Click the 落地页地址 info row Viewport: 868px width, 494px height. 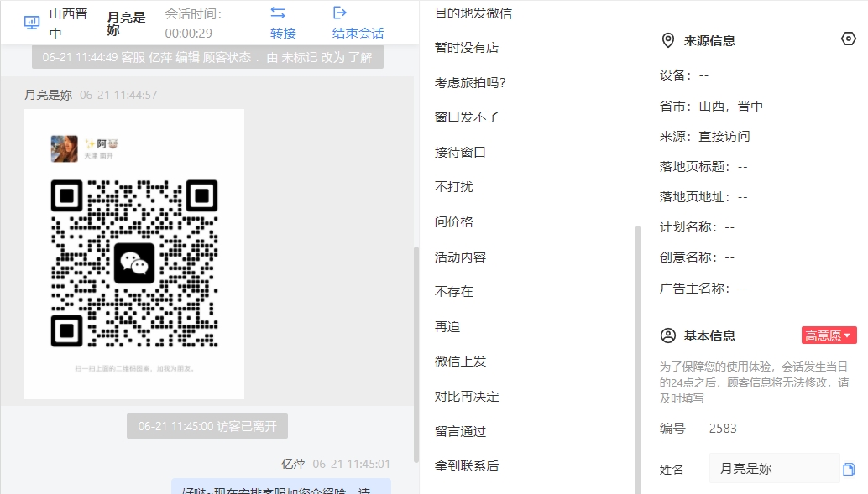(x=703, y=197)
